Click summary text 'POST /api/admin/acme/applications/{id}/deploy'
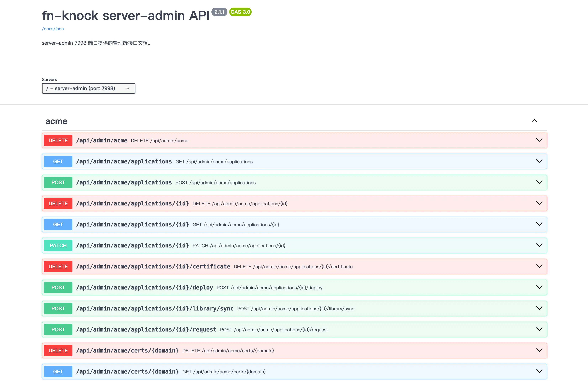The image size is (588, 381). coord(270,288)
